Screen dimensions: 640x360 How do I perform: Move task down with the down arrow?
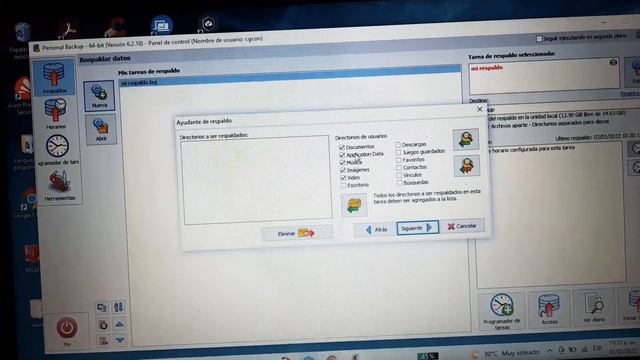120,340
